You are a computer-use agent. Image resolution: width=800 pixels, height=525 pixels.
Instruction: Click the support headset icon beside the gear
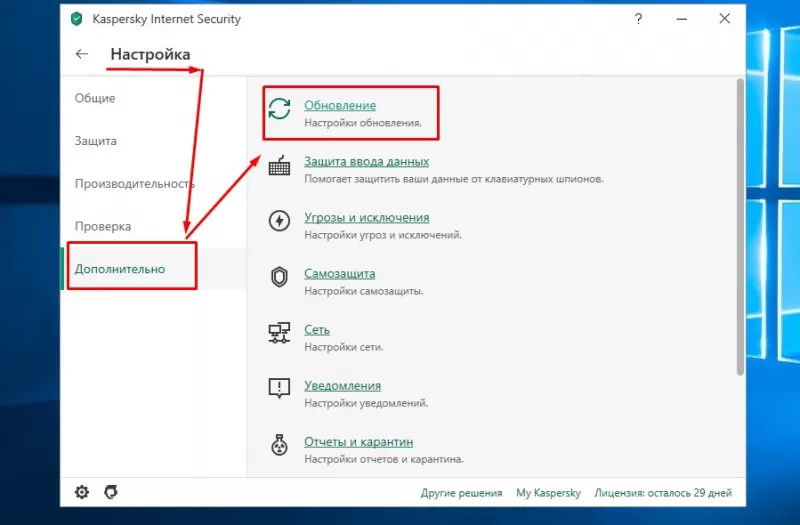coord(111,492)
